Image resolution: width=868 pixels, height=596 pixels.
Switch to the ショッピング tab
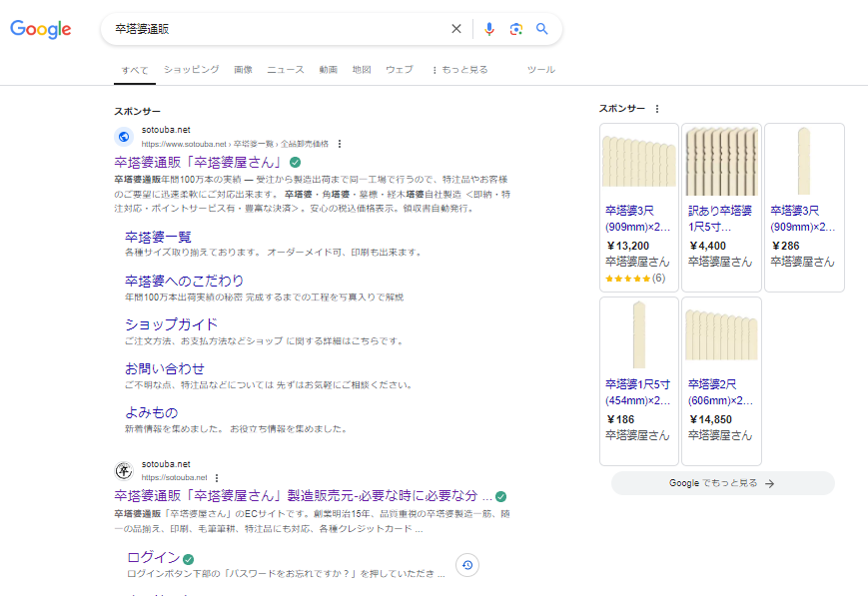[x=192, y=70]
